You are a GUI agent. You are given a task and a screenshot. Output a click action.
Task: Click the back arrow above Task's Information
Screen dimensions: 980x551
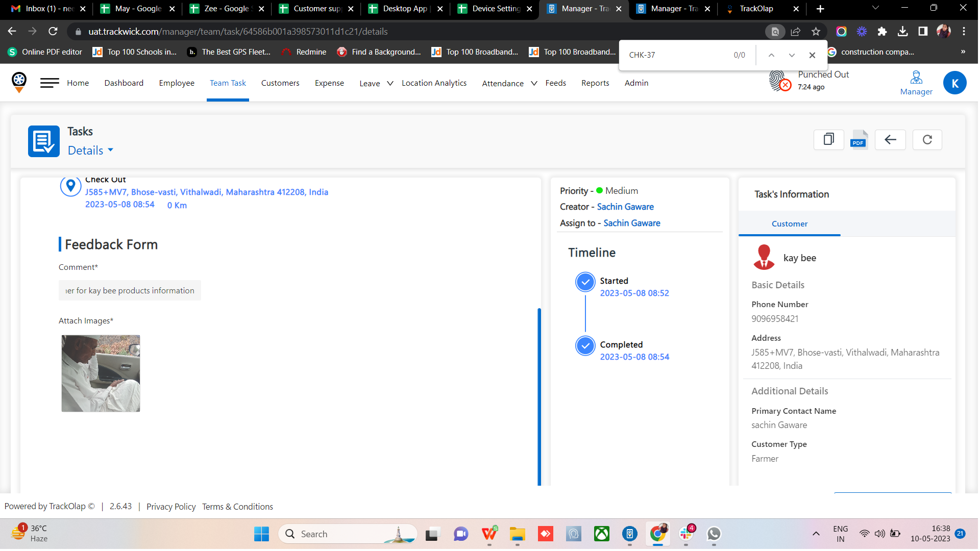click(x=890, y=140)
